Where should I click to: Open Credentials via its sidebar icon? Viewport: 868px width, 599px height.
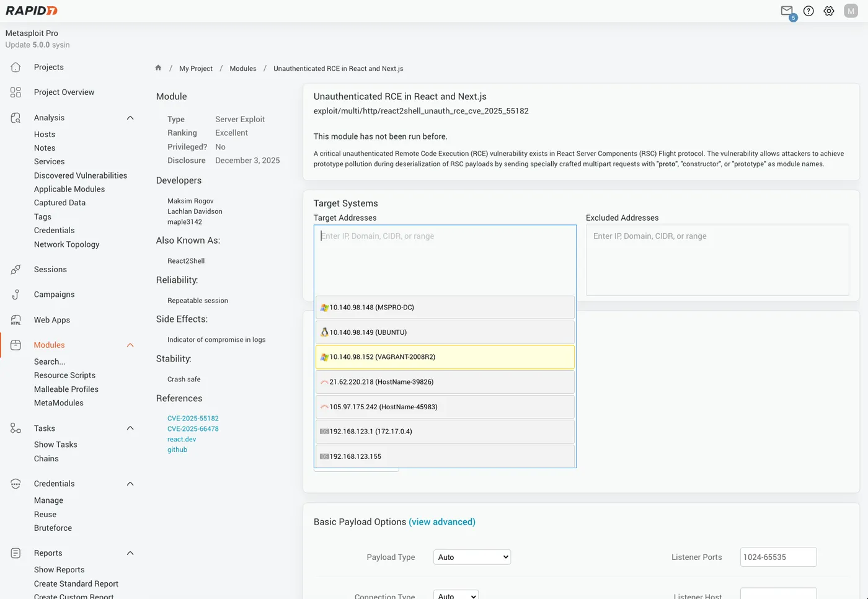point(15,484)
